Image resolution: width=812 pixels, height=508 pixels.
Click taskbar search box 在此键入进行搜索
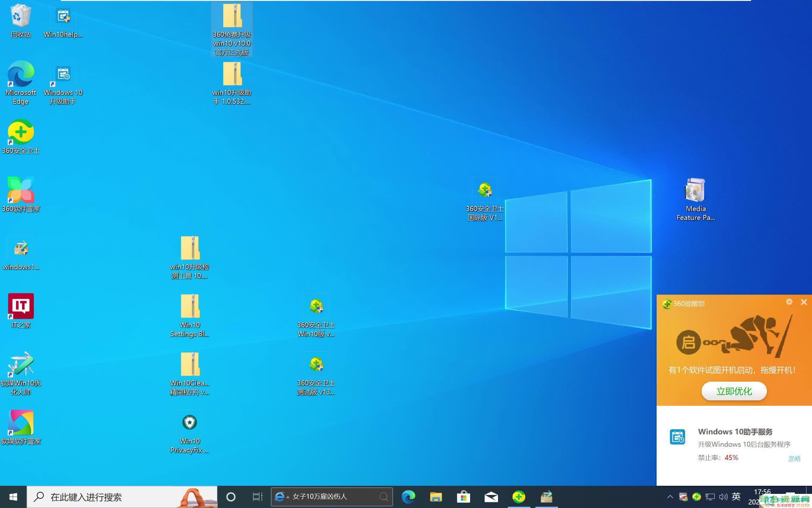(x=122, y=497)
